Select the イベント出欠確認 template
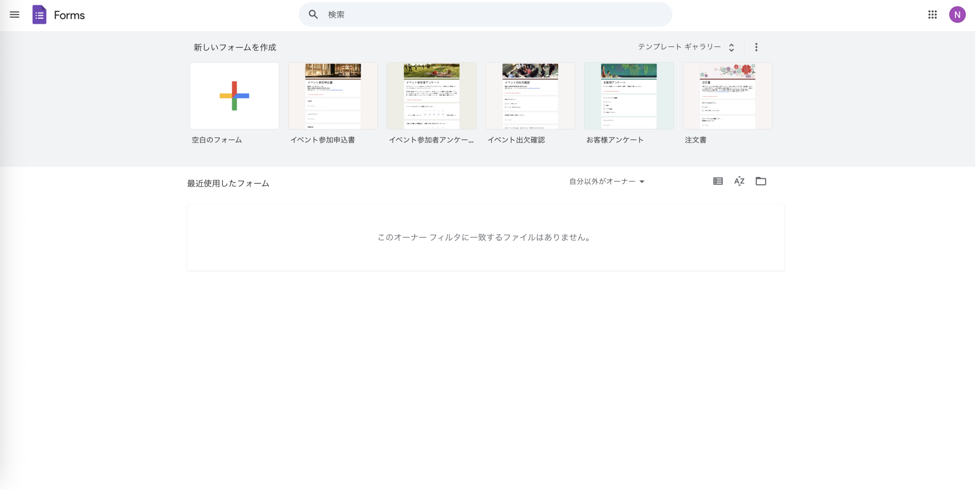The image size is (980, 490). coord(530,96)
